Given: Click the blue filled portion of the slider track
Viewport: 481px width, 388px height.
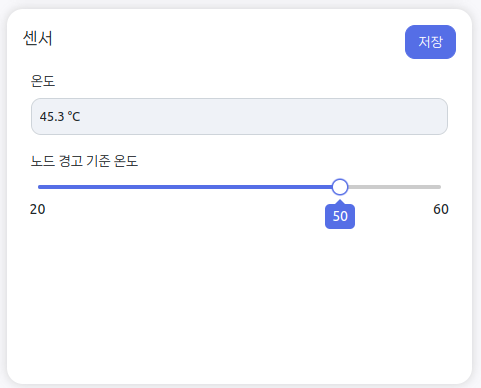Looking at the screenshot, I should 185,187.
